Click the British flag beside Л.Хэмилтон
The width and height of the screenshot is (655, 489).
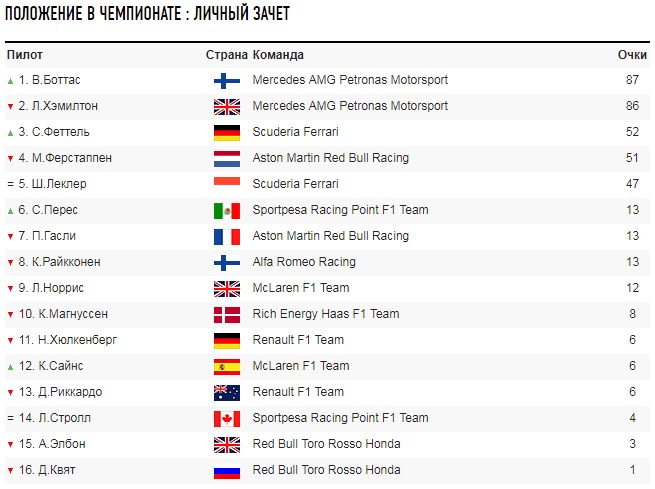pos(227,107)
